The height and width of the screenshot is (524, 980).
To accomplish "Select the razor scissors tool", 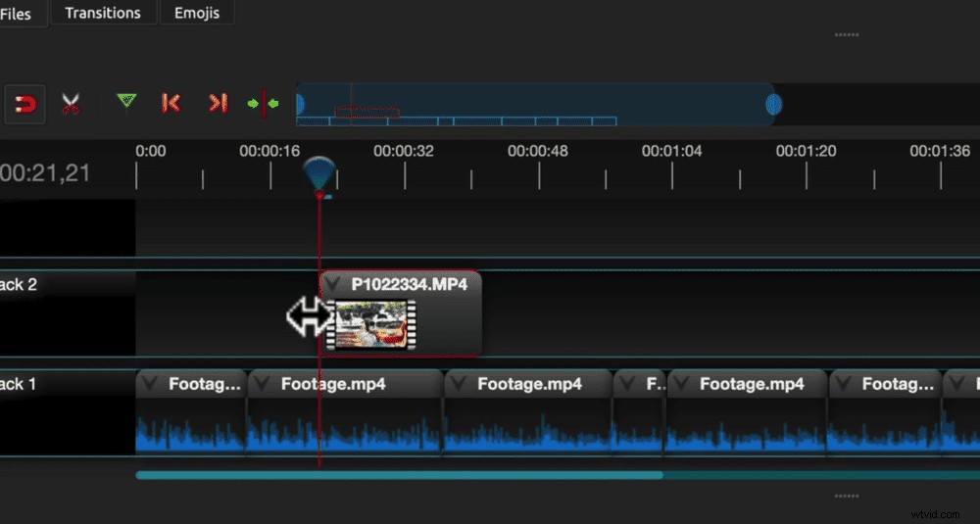I will click(x=72, y=104).
